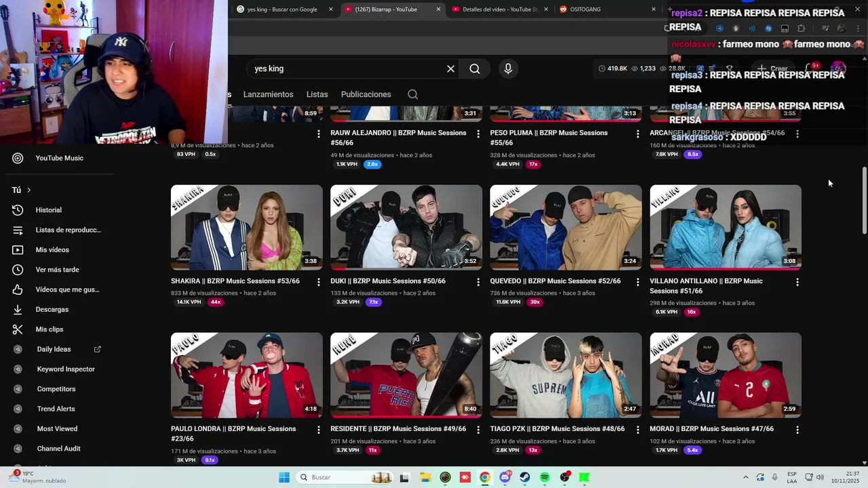Open Steam from the taskbar
The height and width of the screenshot is (488, 868).
[525, 477]
